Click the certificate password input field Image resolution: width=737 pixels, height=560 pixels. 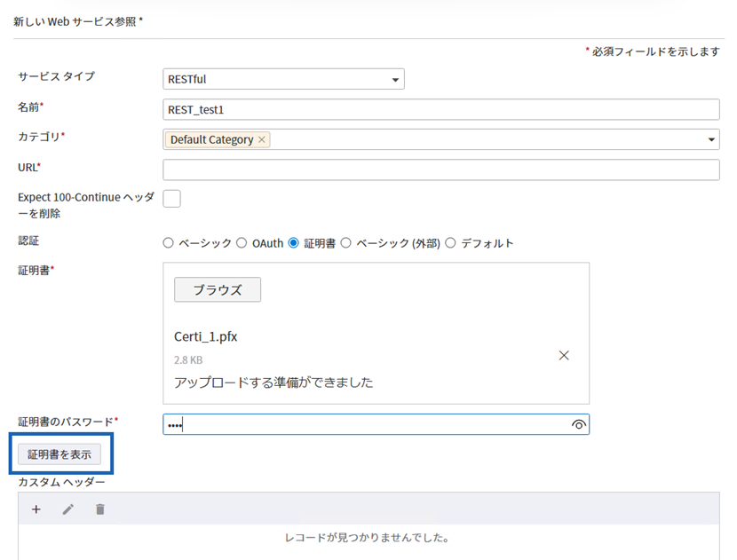click(x=355, y=424)
